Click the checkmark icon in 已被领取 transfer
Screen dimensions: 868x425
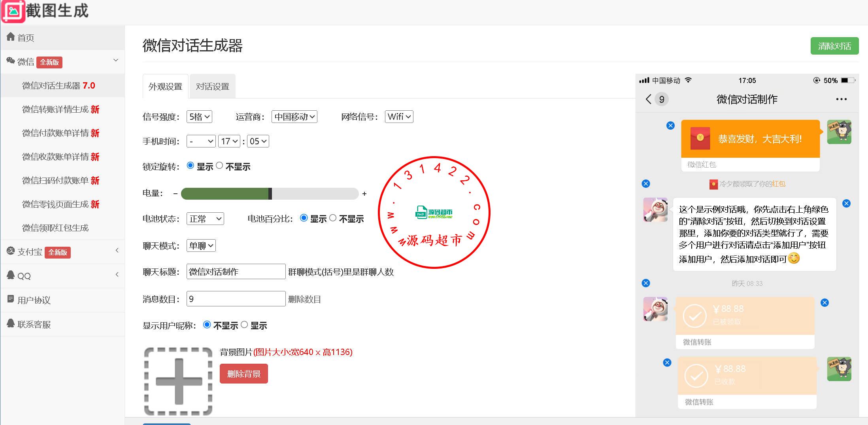pyautogui.click(x=694, y=316)
